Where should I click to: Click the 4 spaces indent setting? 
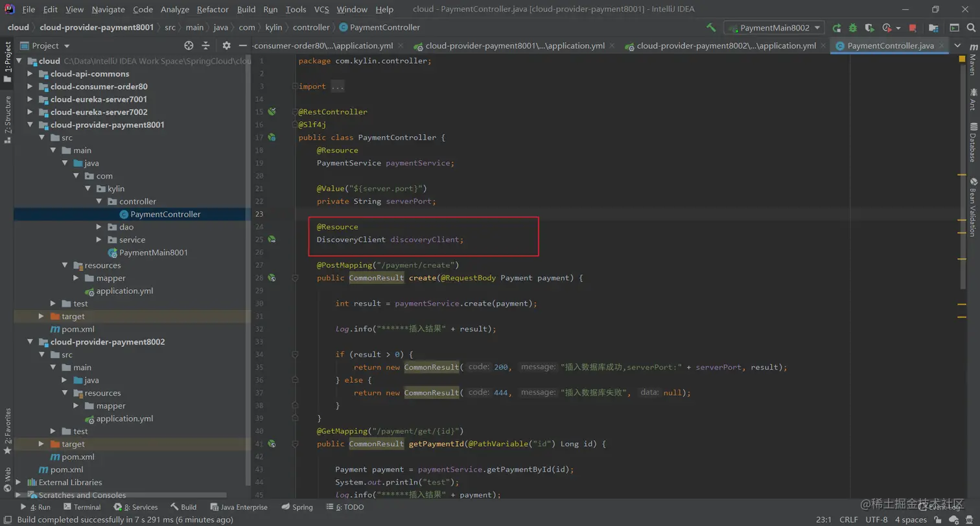point(911,520)
